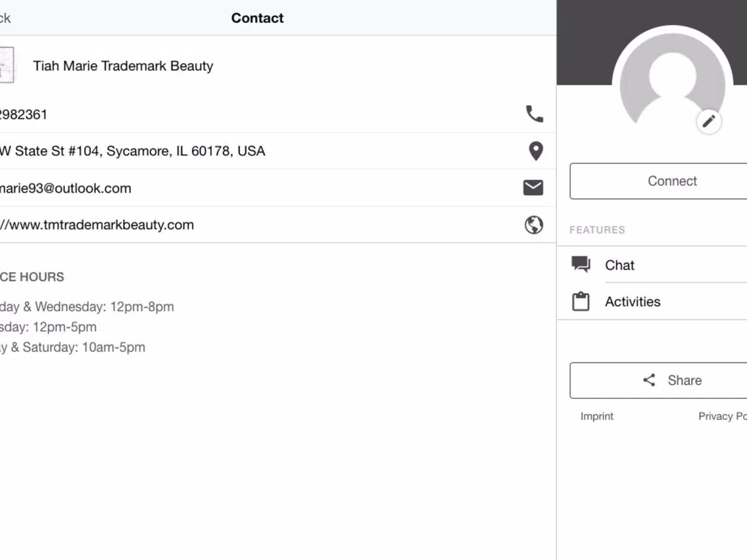Go back using the Back button
The width and height of the screenshot is (747, 560).
point(5,18)
